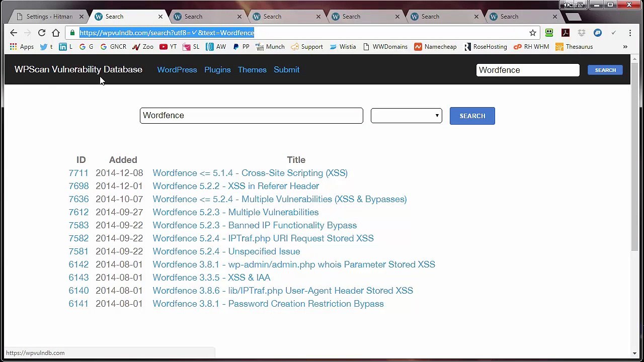The width and height of the screenshot is (644, 362).
Task: Open the Google bookmark labeled G
Action: click(86, 47)
